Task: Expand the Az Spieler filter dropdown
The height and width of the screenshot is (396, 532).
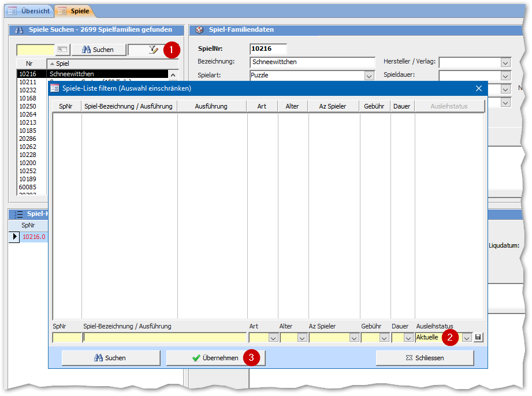Action: coord(354,338)
